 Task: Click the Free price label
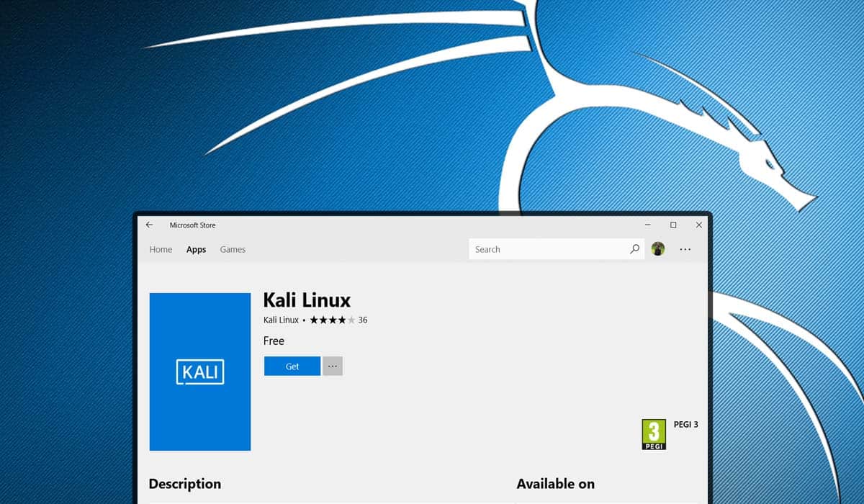point(274,341)
